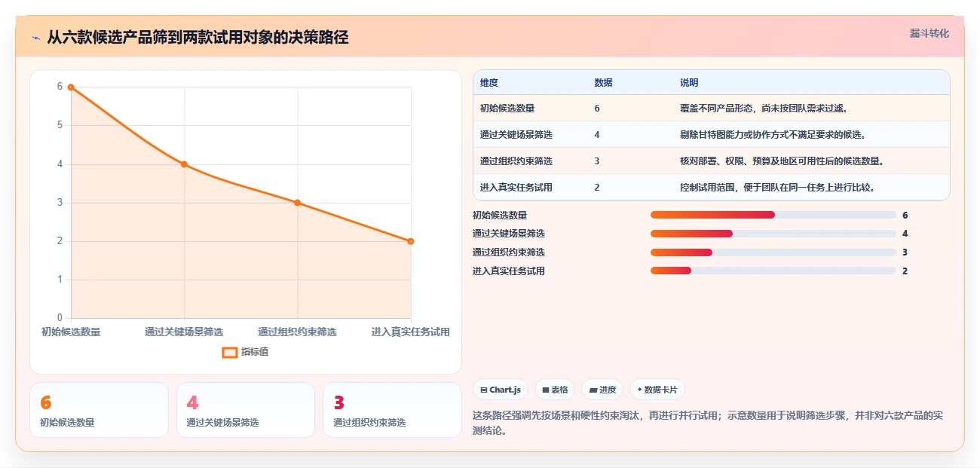Click the 维度 table column header
Viewport: 980px width, 468px height.
[489, 82]
